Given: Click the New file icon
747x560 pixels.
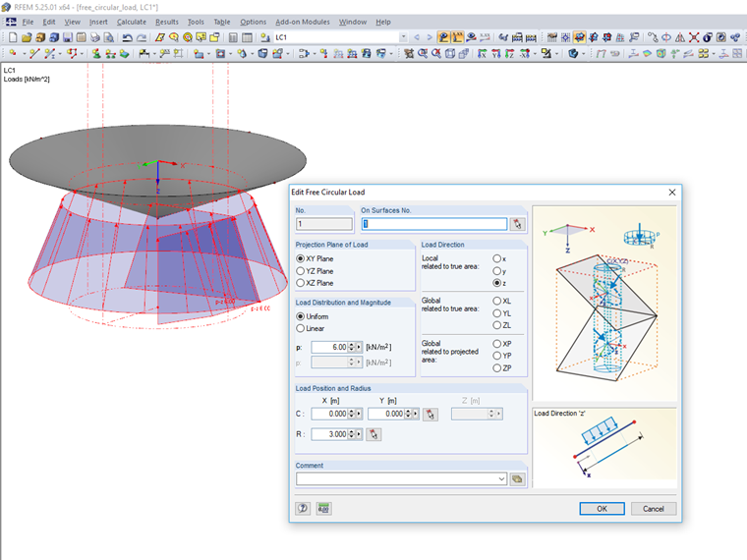Looking at the screenshot, I should click(12, 37).
